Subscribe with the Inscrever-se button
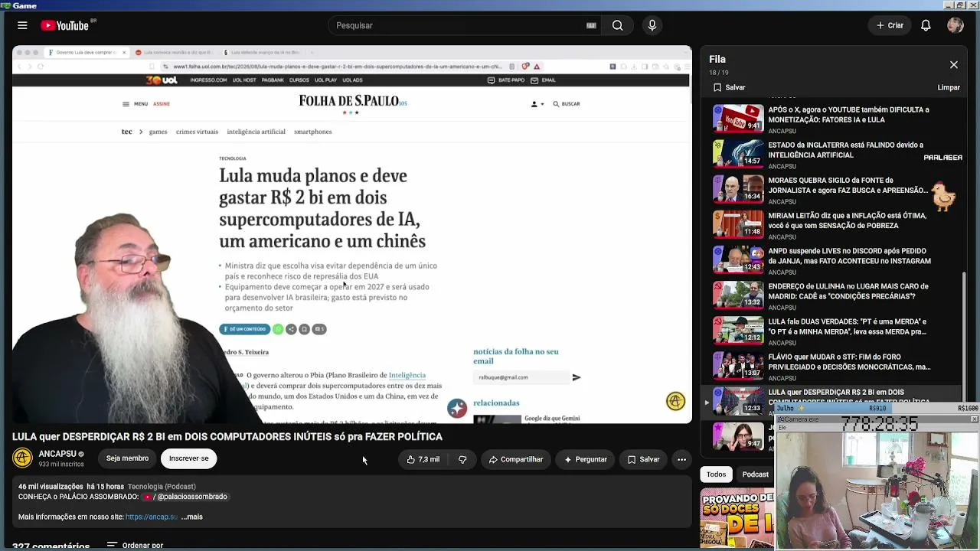 (188, 458)
